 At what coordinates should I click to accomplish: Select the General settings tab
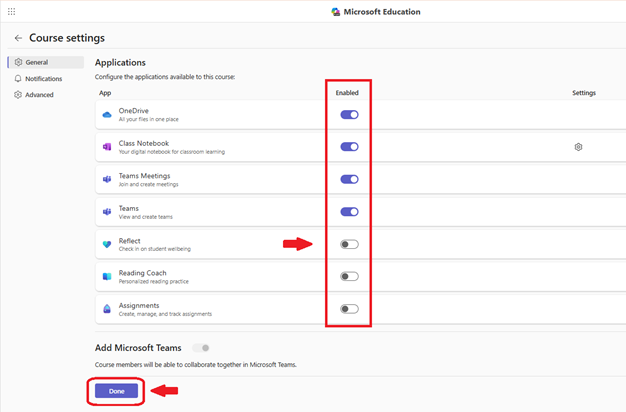click(36, 62)
